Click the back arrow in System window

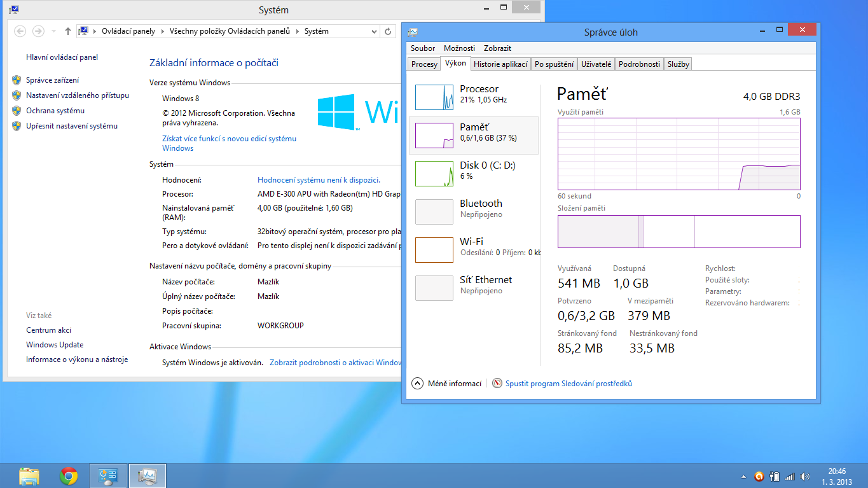click(20, 31)
